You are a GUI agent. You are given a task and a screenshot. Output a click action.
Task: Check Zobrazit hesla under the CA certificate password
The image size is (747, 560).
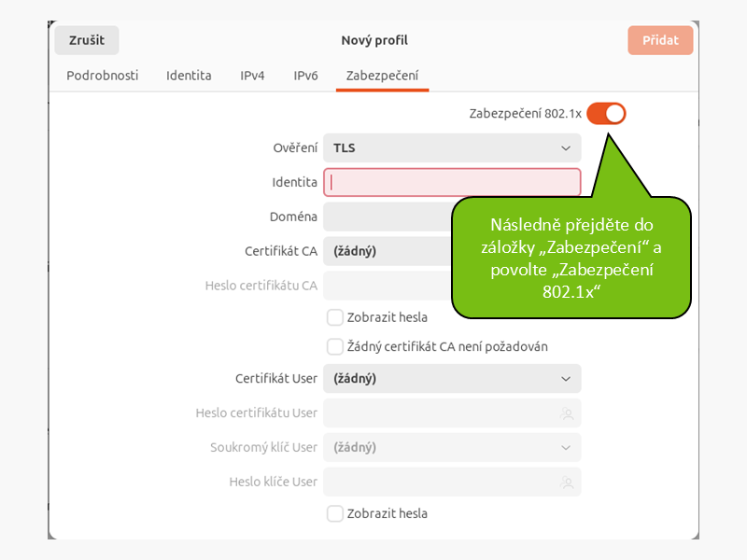tap(335, 317)
